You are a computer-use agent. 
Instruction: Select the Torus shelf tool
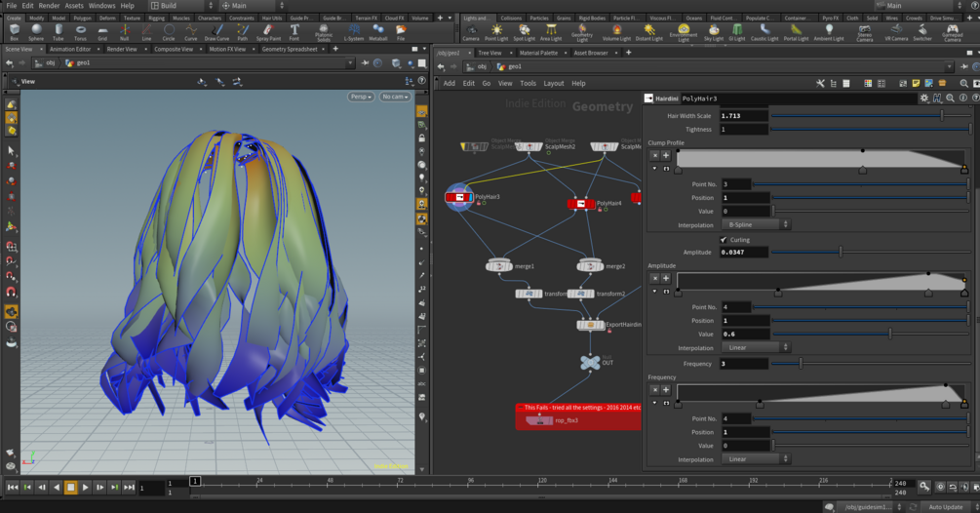(x=80, y=32)
